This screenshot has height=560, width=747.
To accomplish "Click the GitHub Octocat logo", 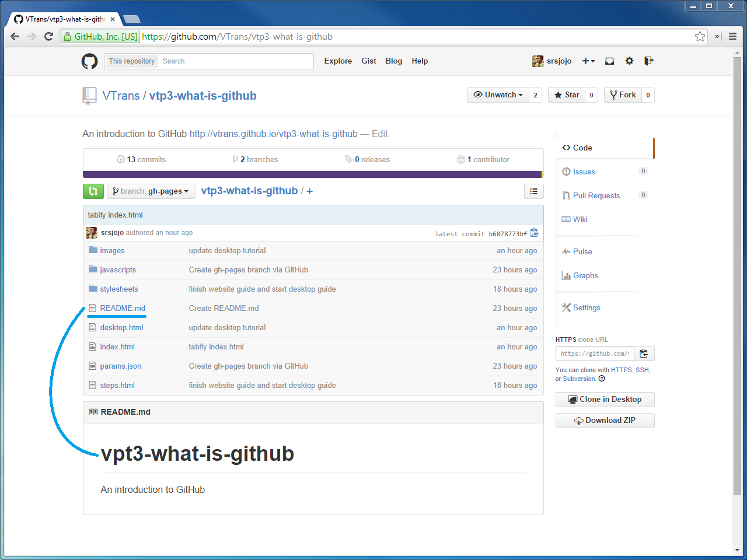I will tap(89, 61).
